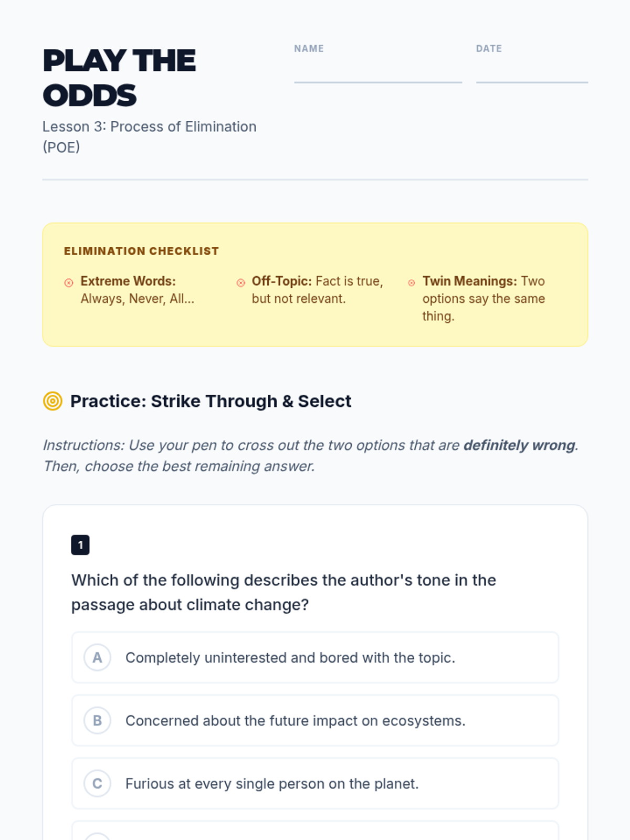Click the Practice: Strike Through & Select heading
Image resolution: width=630 pixels, height=840 pixels.
(211, 401)
